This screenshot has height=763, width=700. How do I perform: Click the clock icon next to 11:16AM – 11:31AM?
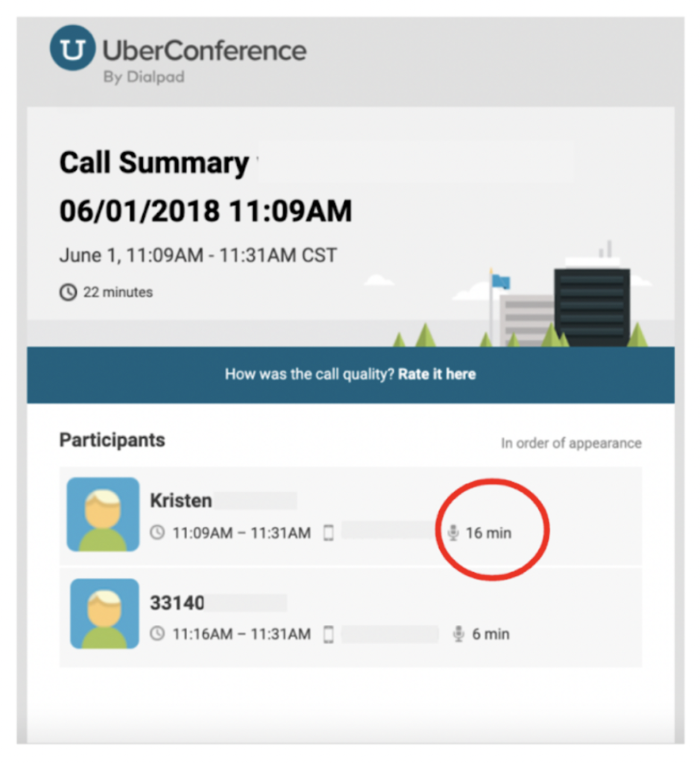[157, 633]
